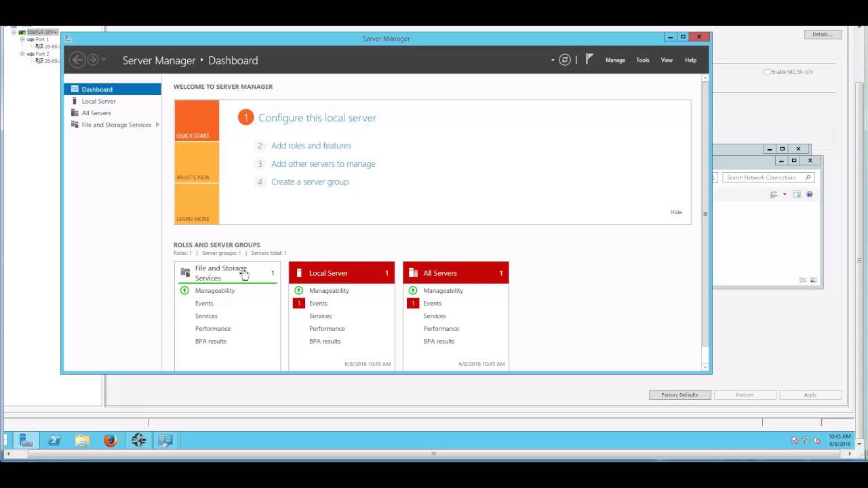The height and width of the screenshot is (488, 868).
Task: Expand the File and Storage Services arrow
Action: click(157, 125)
